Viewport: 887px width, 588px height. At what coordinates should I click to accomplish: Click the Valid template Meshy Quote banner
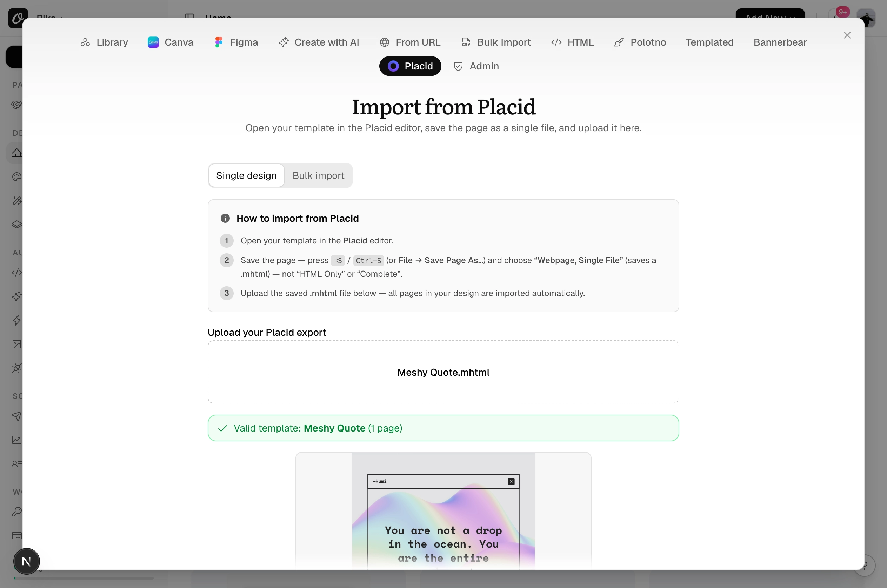pyautogui.click(x=443, y=428)
